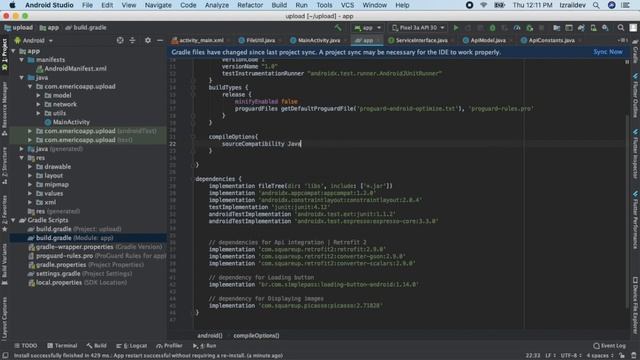The image size is (640, 360).
Task: Open the Profile app gauge icon
Action: tap(517, 28)
